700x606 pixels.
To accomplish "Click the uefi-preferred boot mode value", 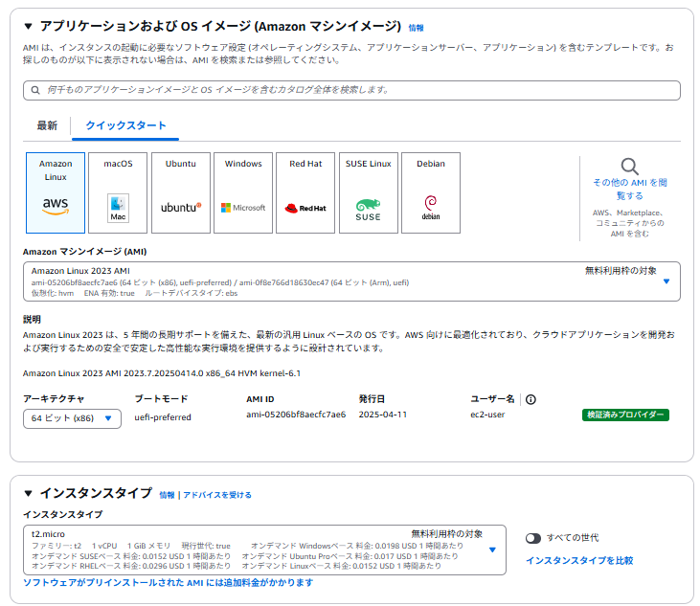I will point(163,417).
